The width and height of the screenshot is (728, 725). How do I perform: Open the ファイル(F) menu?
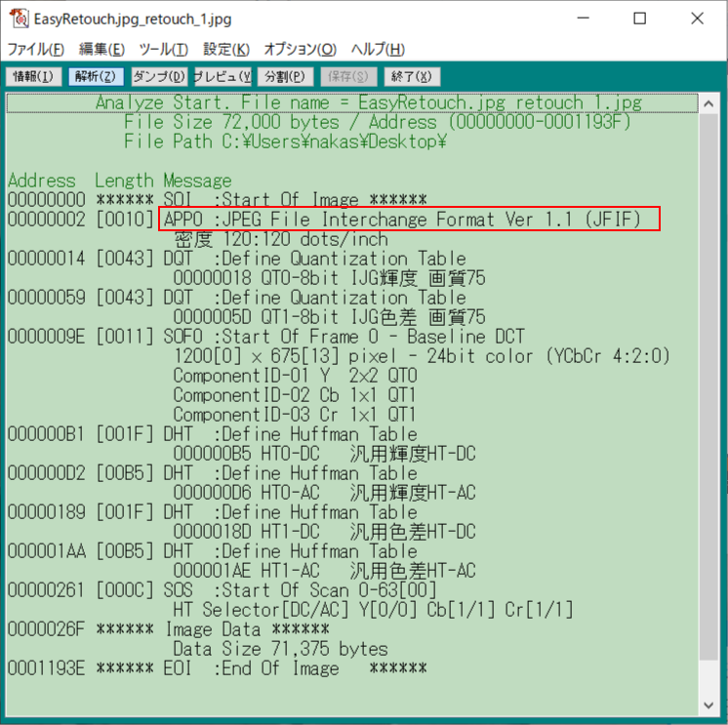coord(36,49)
